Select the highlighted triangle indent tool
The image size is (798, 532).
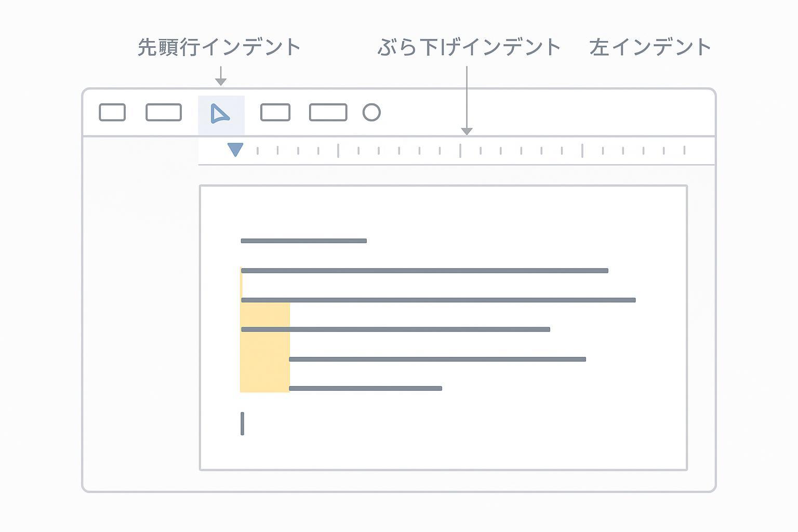pyautogui.click(x=220, y=113)
